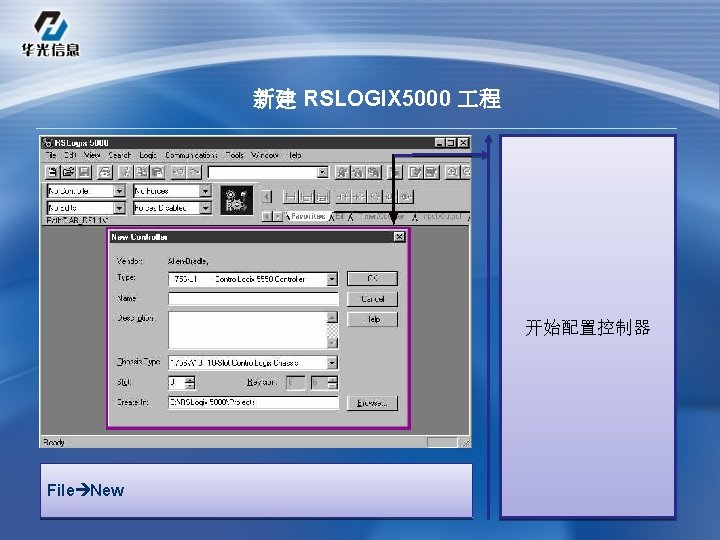The image size is (720, 540).
Task: Click Description scrollbar up arrow
Action: (332, 317)
